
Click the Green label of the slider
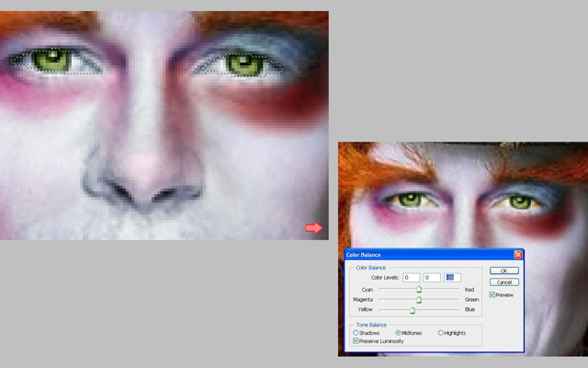471,300
